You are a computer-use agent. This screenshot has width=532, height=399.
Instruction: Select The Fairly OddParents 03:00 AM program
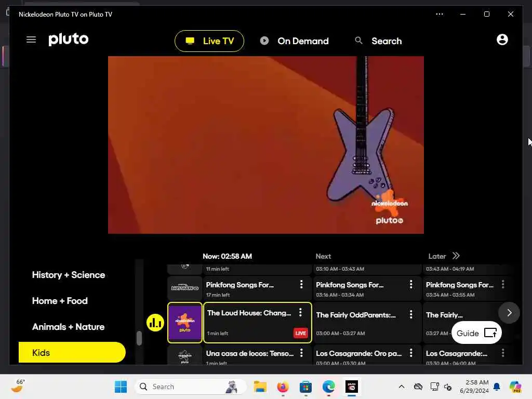coord(367,323)
